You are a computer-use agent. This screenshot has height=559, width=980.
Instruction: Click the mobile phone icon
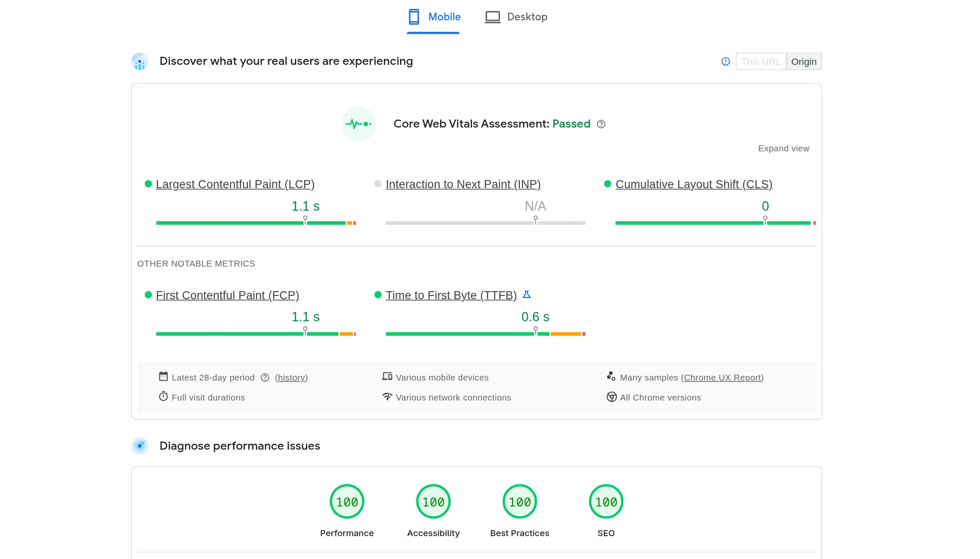(x=414, y=17)
